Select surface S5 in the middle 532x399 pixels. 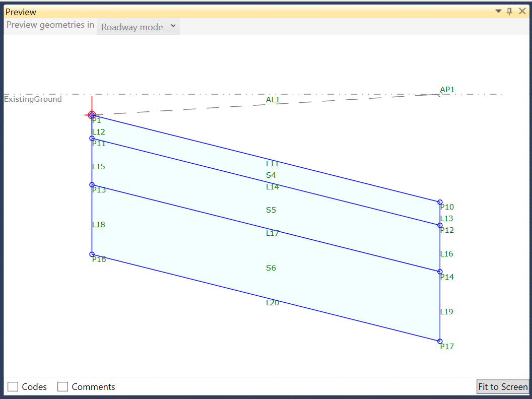[271, 210]
